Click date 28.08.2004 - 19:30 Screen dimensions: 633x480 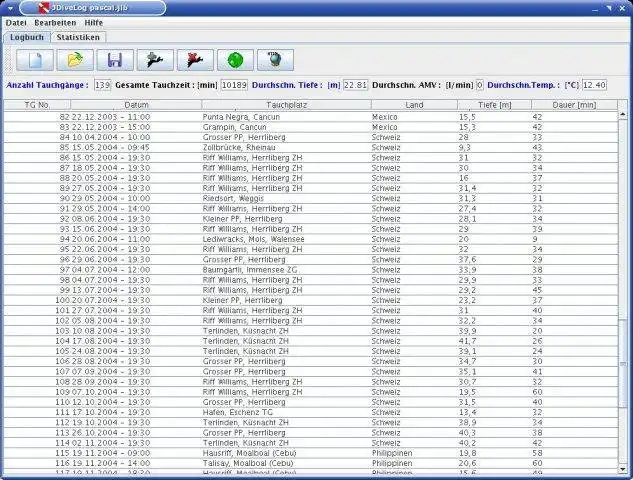(111, 361)
